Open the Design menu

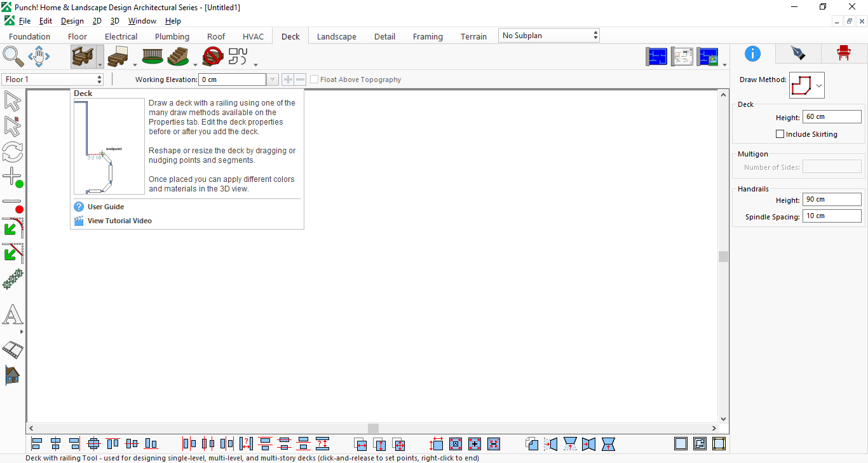(72, 21)
